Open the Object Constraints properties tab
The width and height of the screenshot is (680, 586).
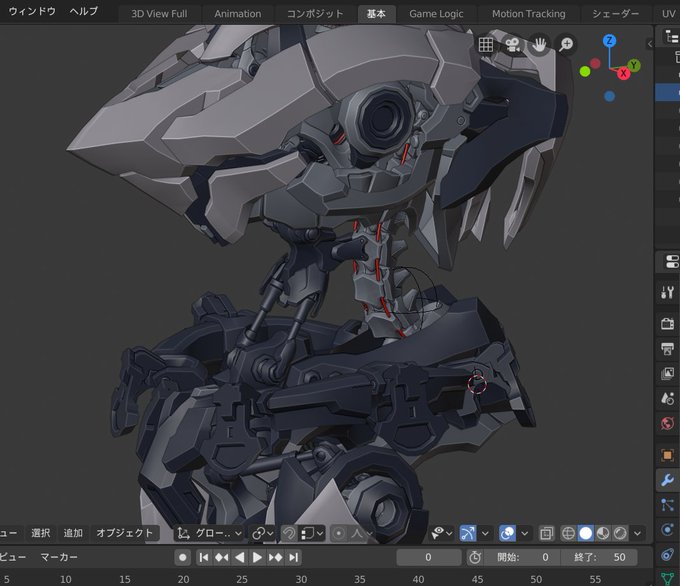click(x=667, y=554)
